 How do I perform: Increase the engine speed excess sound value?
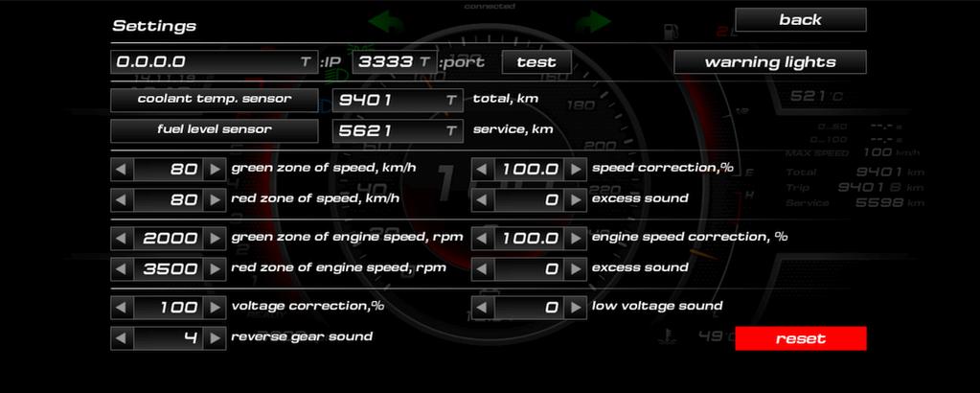click(x=575, y=269)
